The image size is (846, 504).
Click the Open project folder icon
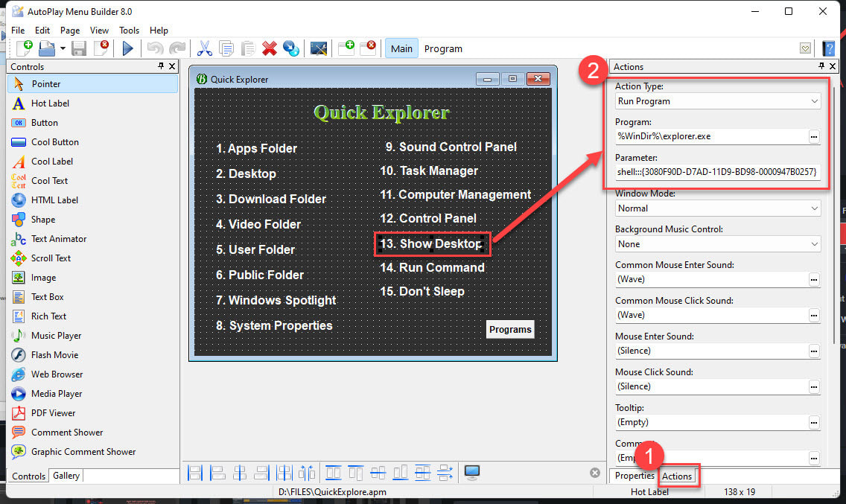click(46, 48)
